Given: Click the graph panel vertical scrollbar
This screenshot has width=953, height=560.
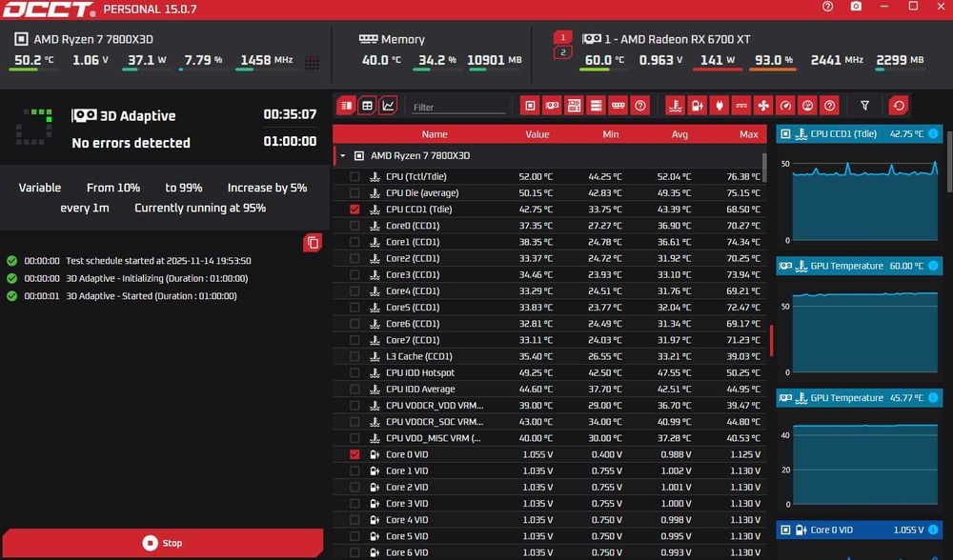Looking at the screenshot, I should click(x=949, y=164).
